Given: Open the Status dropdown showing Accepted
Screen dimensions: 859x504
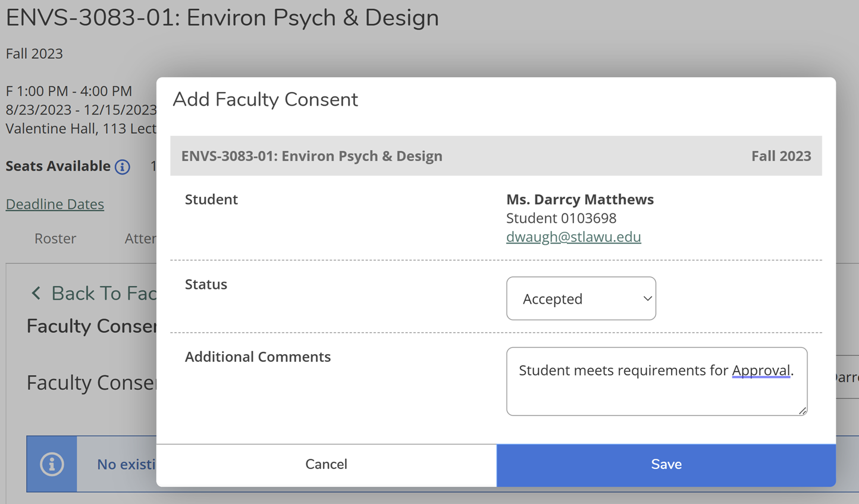Looking at the screenshot, I should pyautogui.click(x=581, y=298).
